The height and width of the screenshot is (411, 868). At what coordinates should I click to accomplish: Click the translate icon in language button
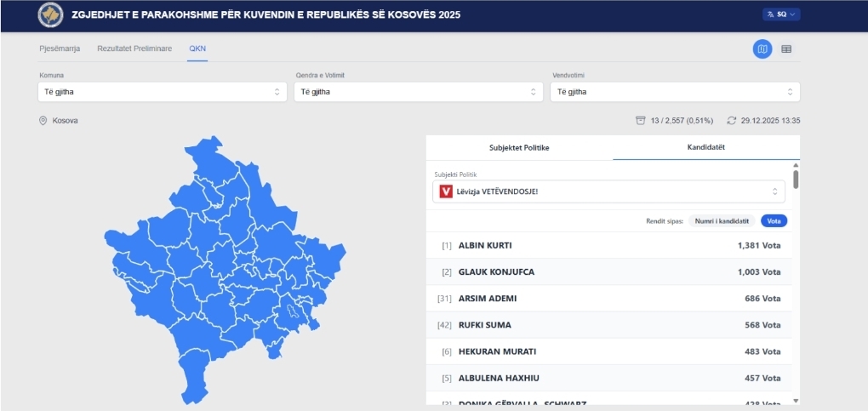point(770,14)
